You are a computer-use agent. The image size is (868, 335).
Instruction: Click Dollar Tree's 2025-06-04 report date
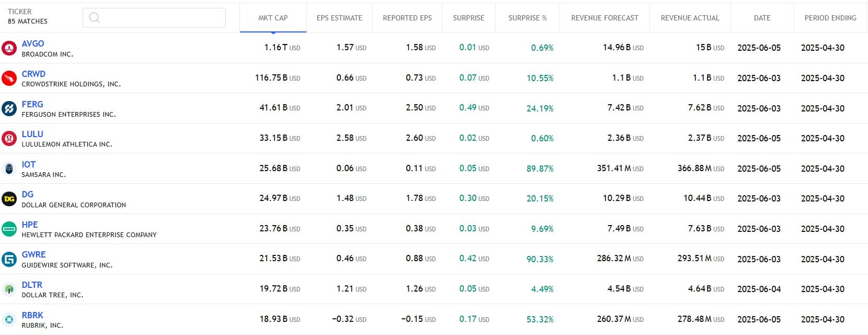759,289
